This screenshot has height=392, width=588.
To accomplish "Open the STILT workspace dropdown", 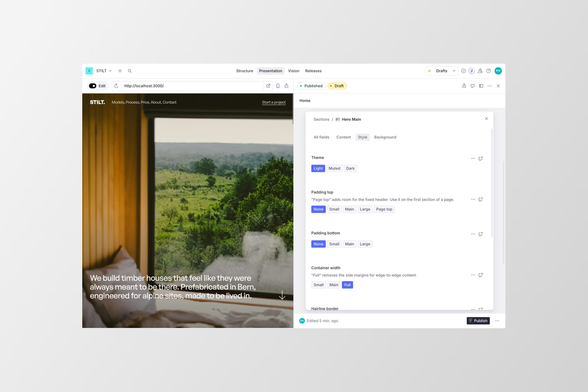I will pyautogui.click(x=104, y=71).
